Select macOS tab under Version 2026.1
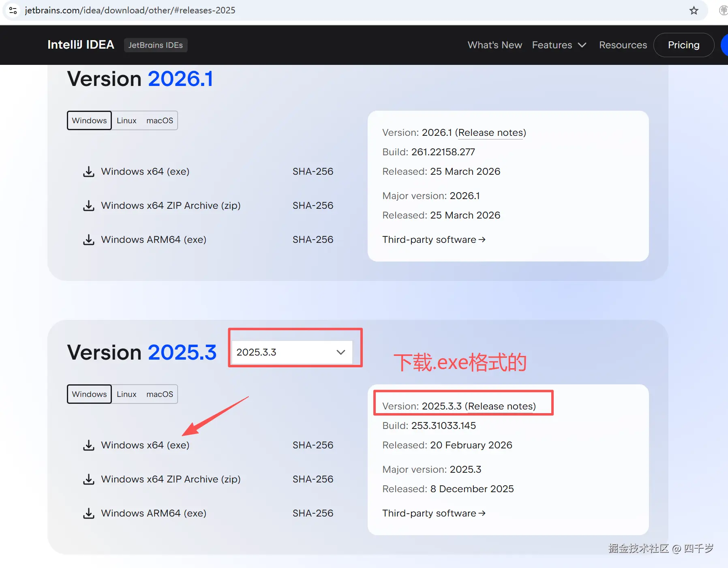 pos(160,120)
